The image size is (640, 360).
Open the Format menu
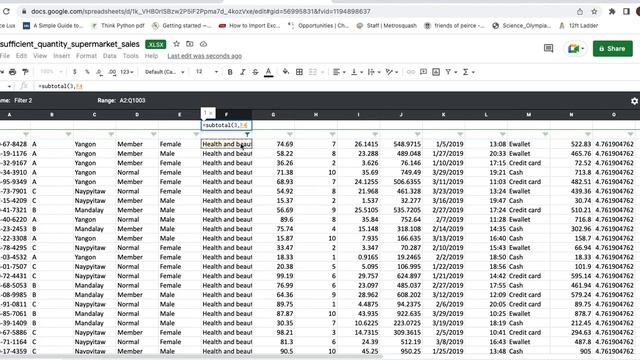[x=87, y=56]
